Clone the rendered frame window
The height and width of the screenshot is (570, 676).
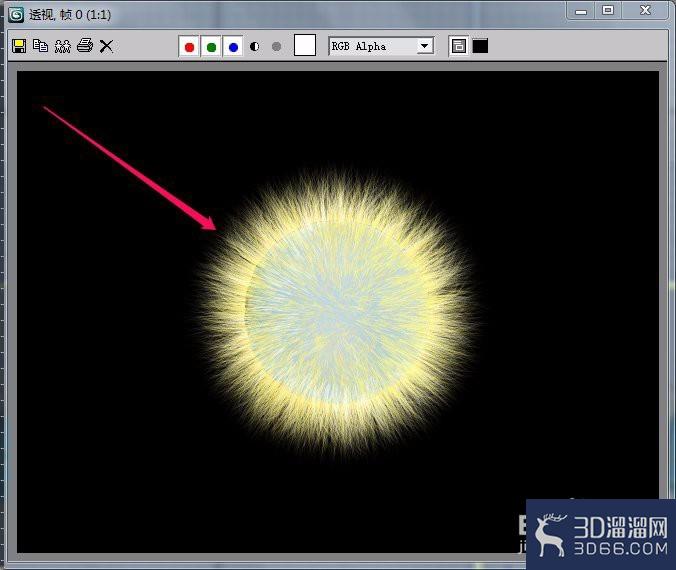(x=63, y=46)
